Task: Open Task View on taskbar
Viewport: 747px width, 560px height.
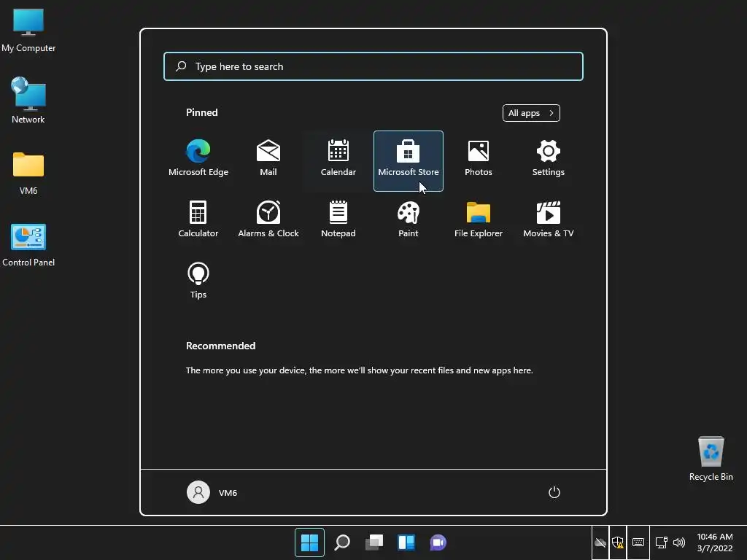Action: click(x=374, y=542)
